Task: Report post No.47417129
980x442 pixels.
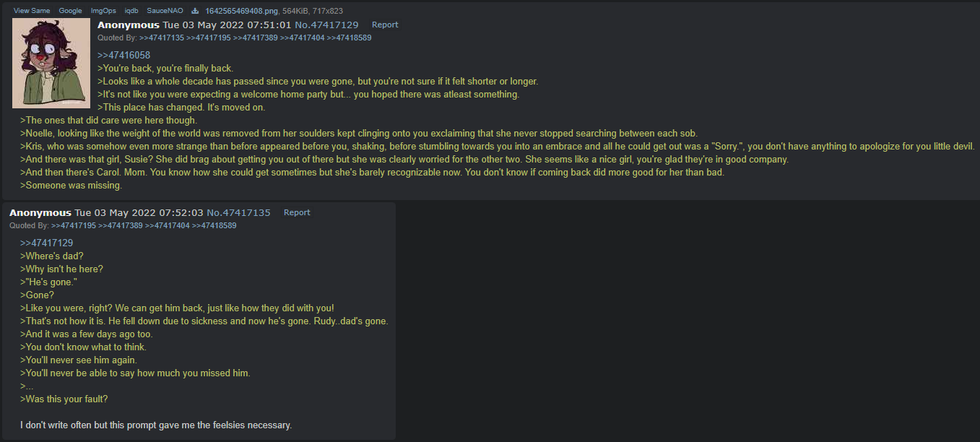Action: point(385,25)
